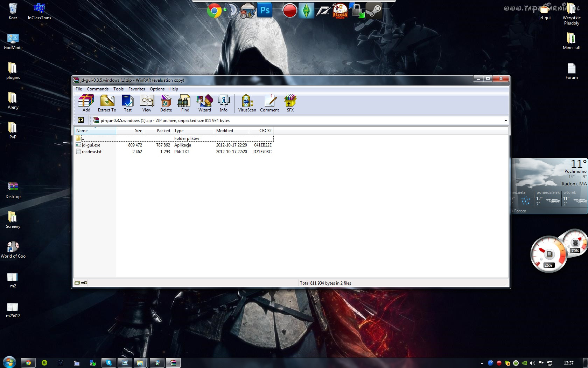Expand the archive path dropdown arrow
This screenshot has width=588, height=368.
pyautogui.click(x=506, y=120)
